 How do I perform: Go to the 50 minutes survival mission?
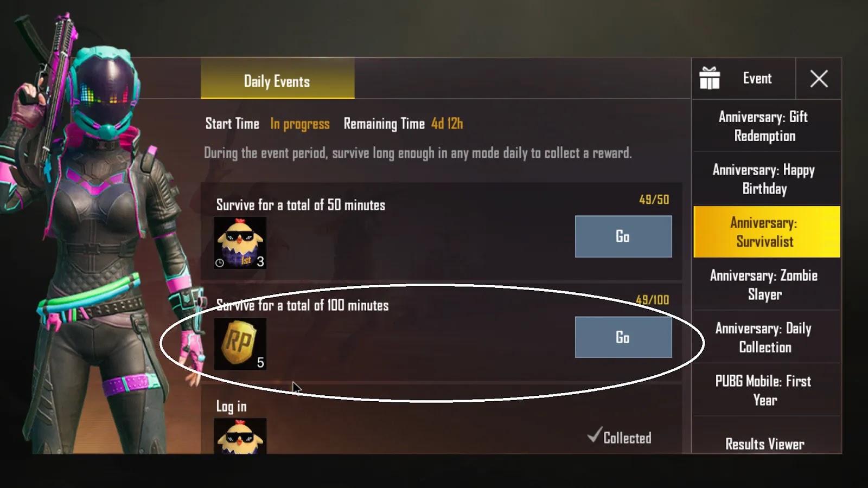pyautogui.click(x=623, y=236)
